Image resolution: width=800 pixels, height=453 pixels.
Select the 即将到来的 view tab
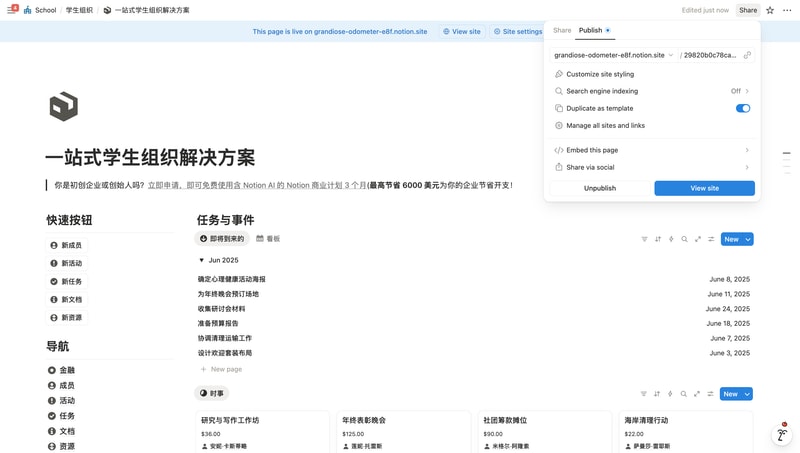[x=222, y=239]
